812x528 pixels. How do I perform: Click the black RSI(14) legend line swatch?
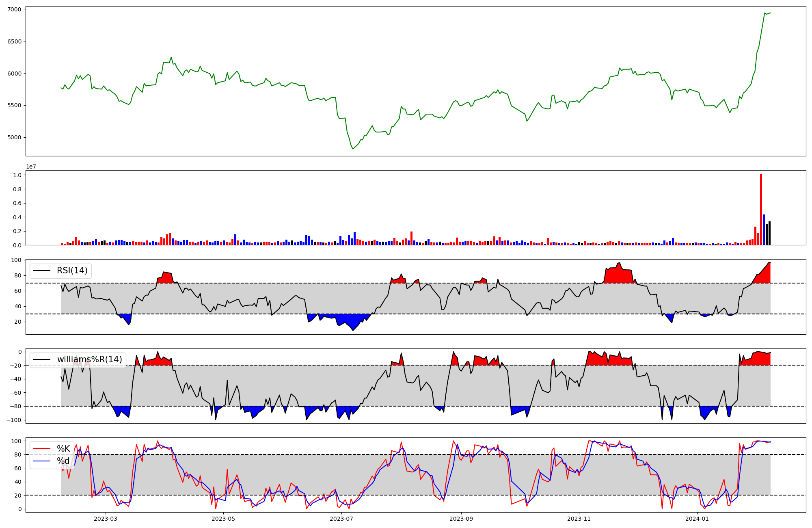pos(42,270)
